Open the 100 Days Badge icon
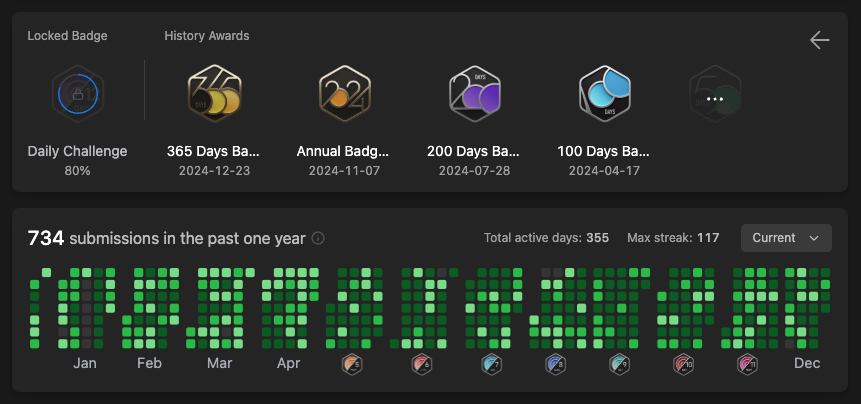The height and width of the screenshot is (404, 861). point(605,93)
